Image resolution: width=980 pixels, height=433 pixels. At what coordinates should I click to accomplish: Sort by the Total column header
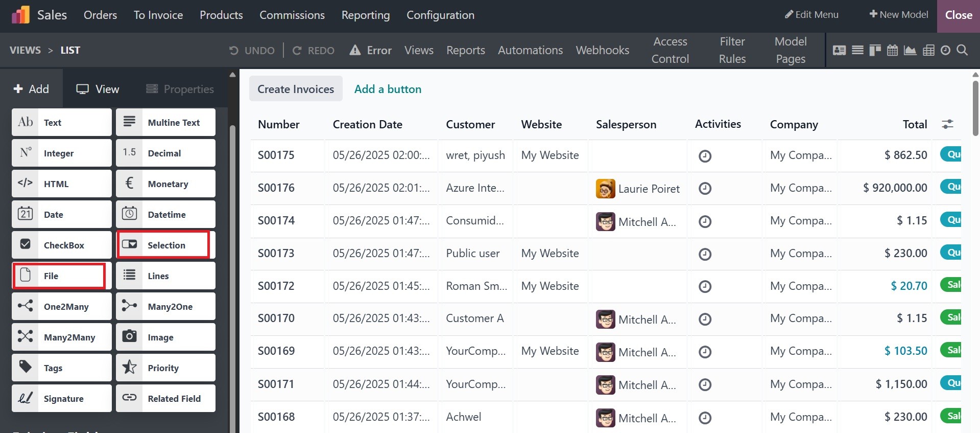915,124
